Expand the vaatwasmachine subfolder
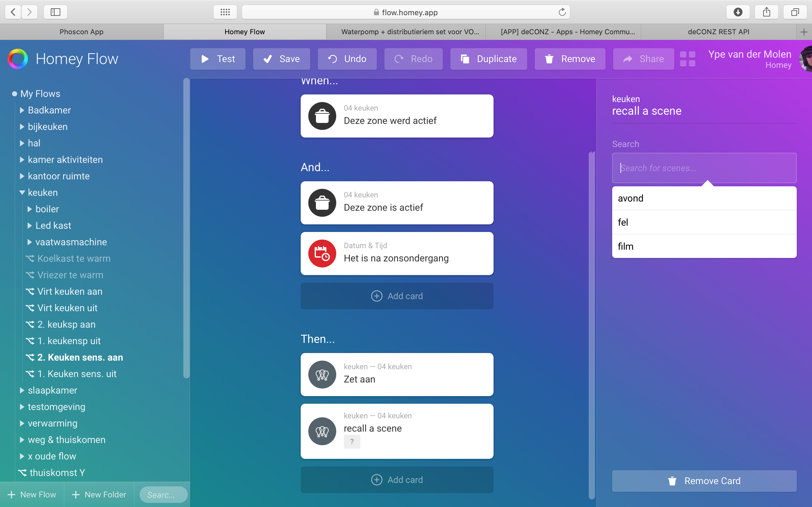The image size is (812, 507). [29, 242]
